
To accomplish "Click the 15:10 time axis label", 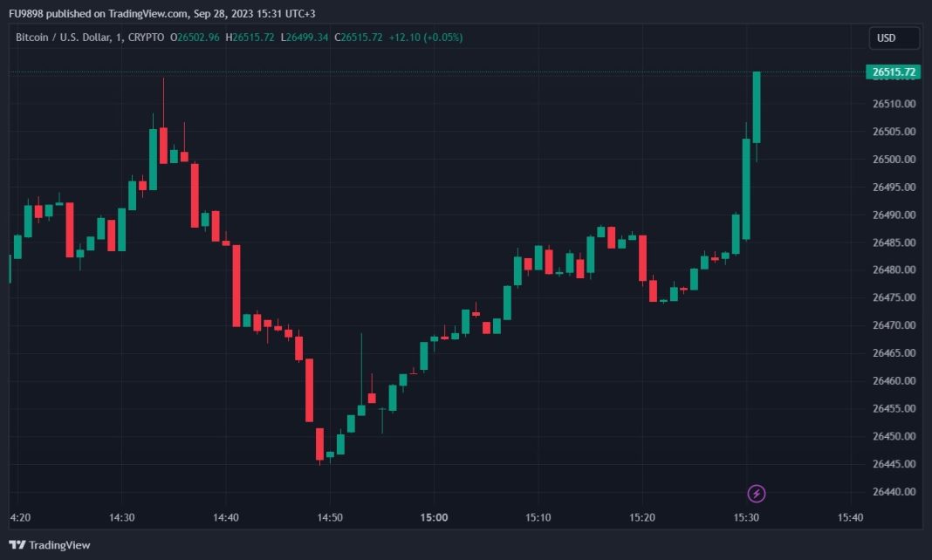I will pyautogui.click(x=538, y=518).
